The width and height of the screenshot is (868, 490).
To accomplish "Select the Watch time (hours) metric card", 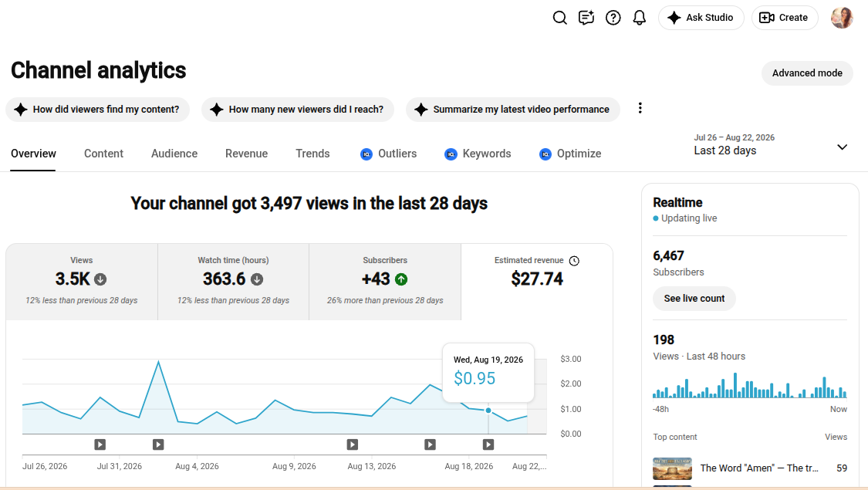I will (x=233, y=282).
